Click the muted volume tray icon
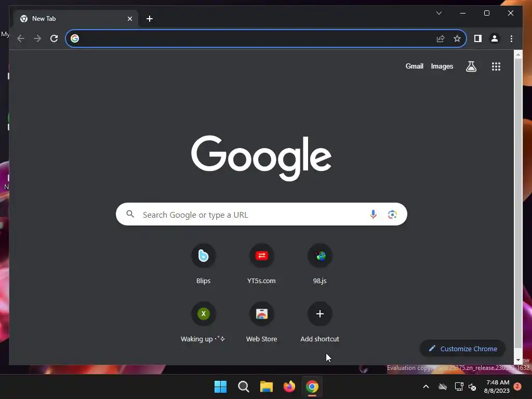Screen dimensions: 532x399 click(472, 387)
